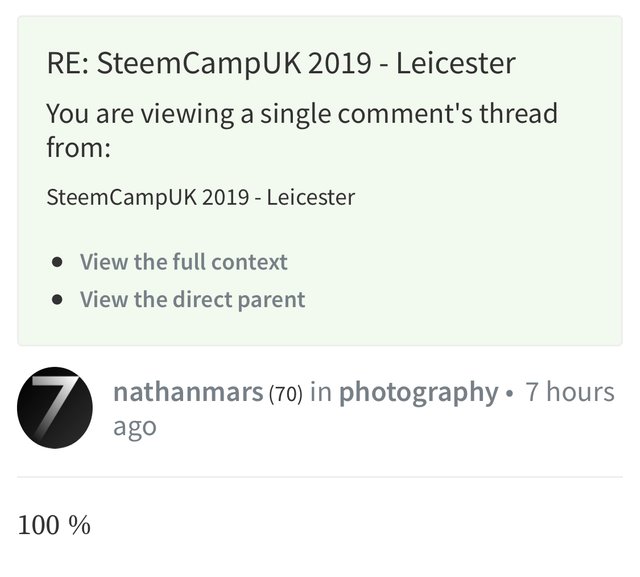Viewport: 640px width, 577px height.
Task: Open the photography tag link
Action: pos(419,393)
